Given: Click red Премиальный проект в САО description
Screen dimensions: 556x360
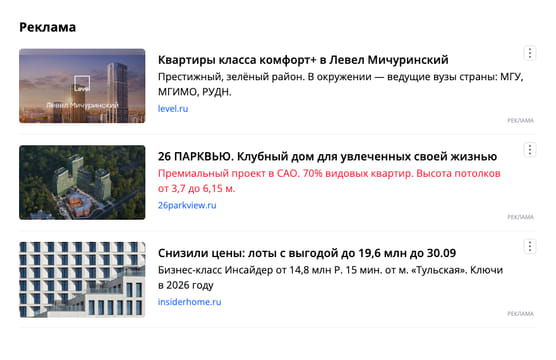Looking at the screenshot, I should (x=329, y=181).
